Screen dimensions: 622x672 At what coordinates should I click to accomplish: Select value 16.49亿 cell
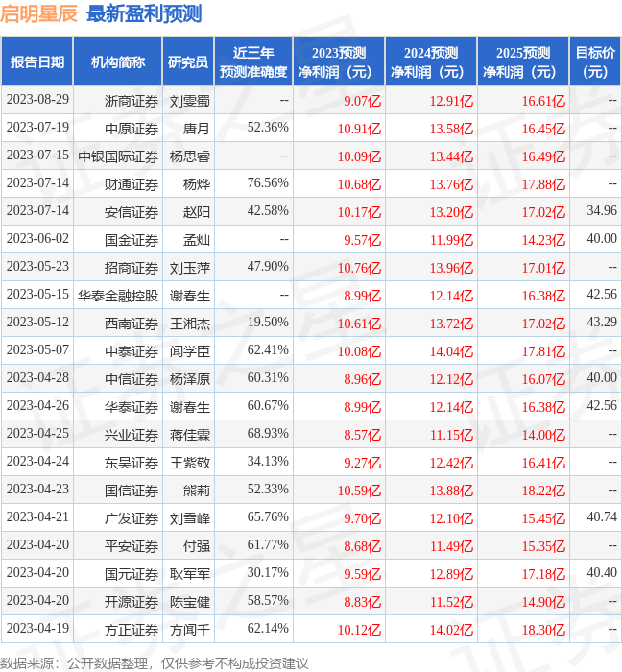click(x=543, y=156)
